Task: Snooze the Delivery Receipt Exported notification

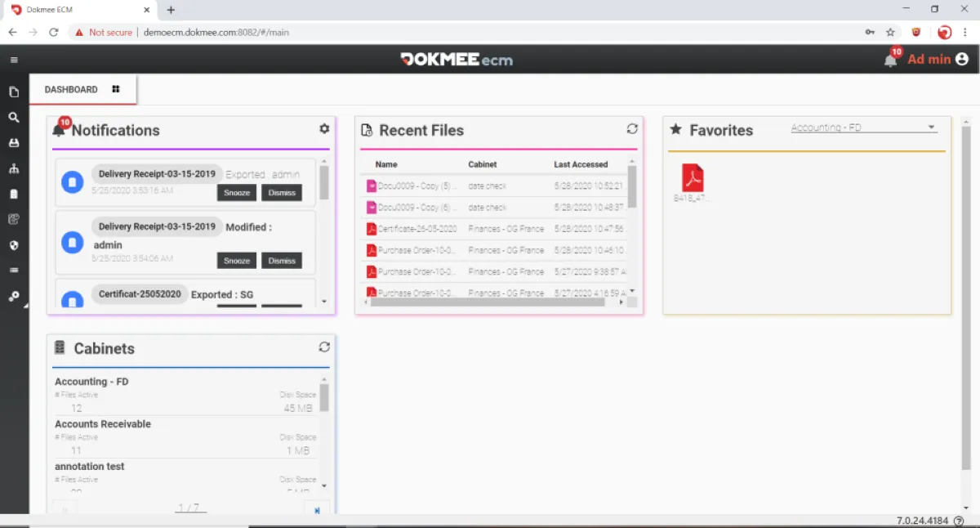Action: pyautogui.click(x=237, y=192)
